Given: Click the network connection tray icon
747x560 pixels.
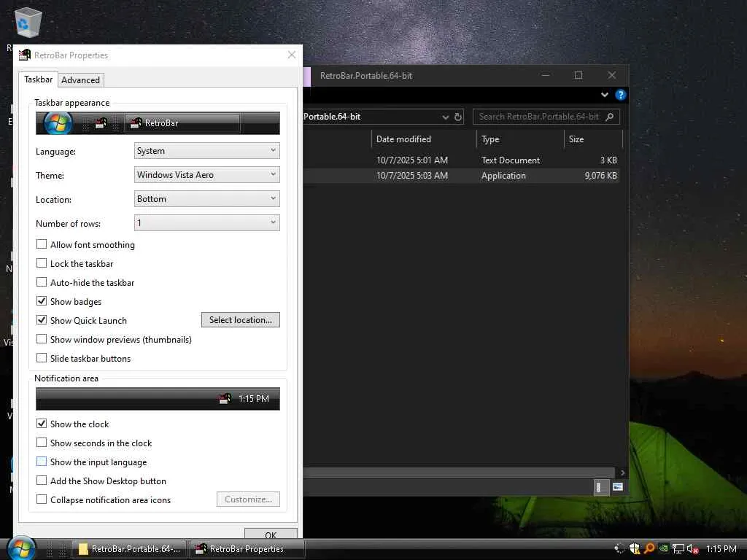Looking at the screenshot, I should pos(678,548).
